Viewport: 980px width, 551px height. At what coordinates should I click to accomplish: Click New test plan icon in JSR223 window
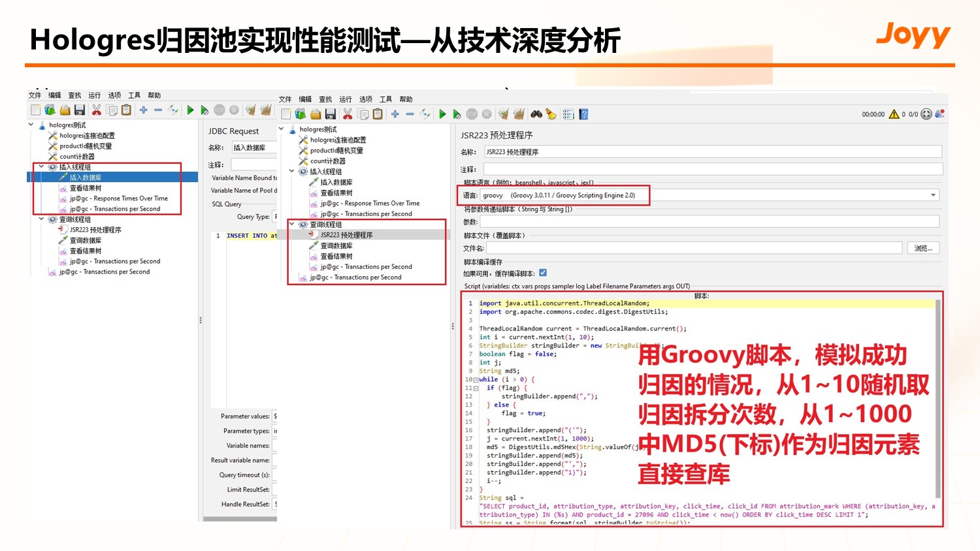click(x=286, y=114)
